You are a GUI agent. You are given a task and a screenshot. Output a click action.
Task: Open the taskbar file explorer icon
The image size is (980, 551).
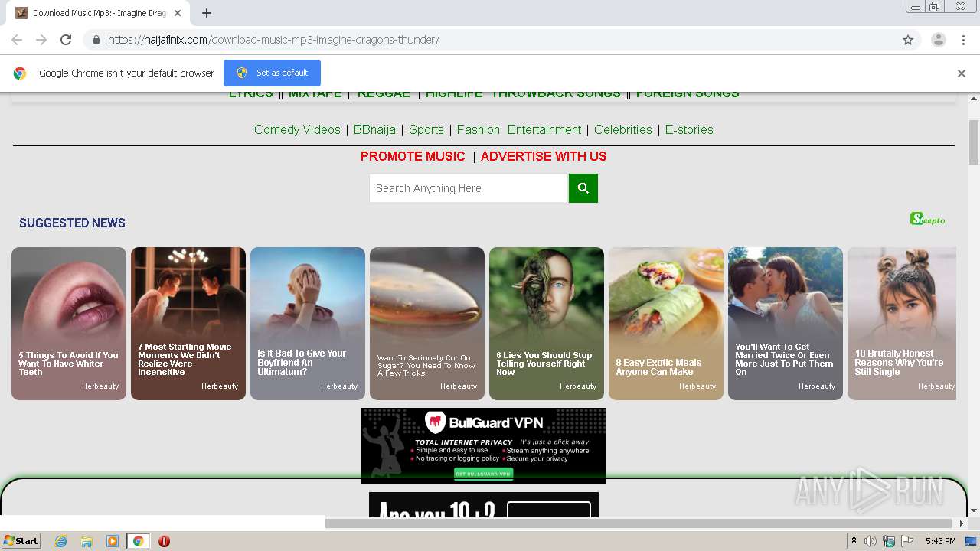pyautogui.click(x=87, y=541)
